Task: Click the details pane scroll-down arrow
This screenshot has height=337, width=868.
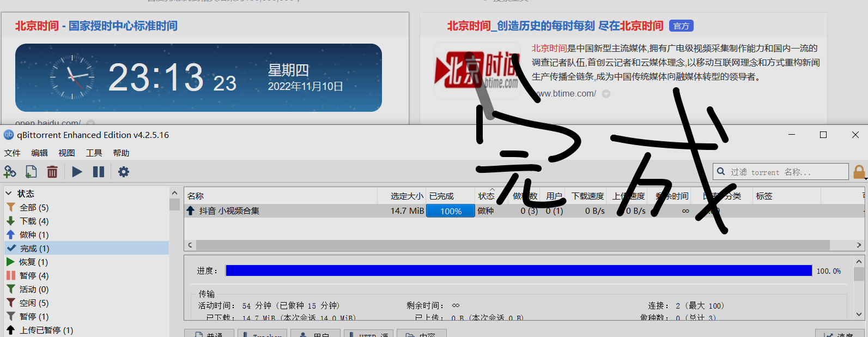Action: click(x=859, y=314)
